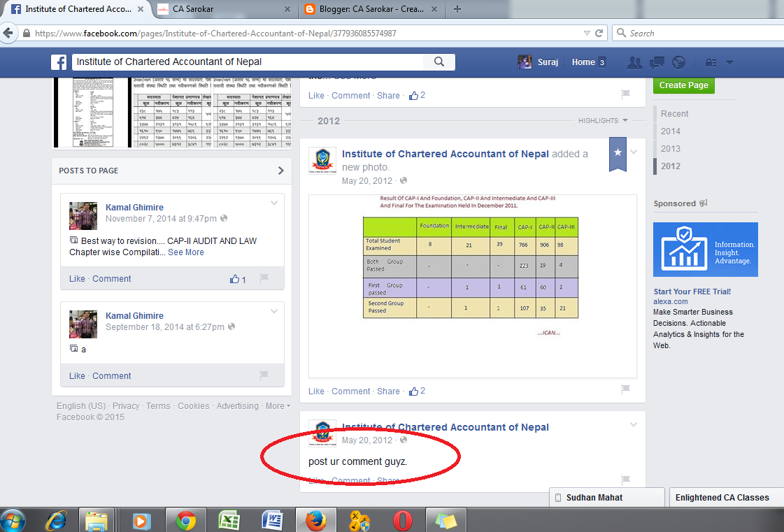Open Windows Start button
784x532 pixels.
coord(13,521)
